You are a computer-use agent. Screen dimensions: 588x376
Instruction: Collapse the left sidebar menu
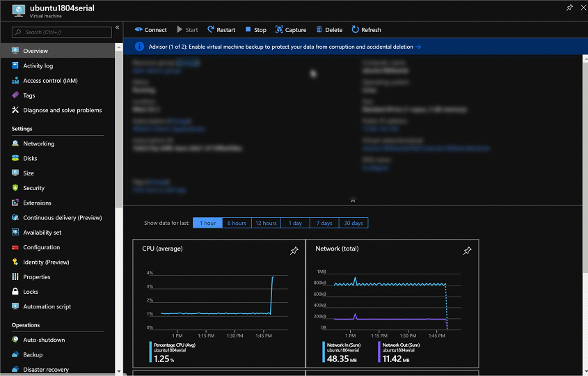(x=117, y=27)
